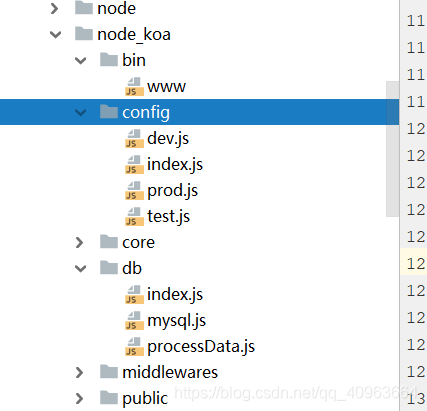Click the mysql.js file icon
The height and width of the screenshot is (411, 427).
pos(134,320)
